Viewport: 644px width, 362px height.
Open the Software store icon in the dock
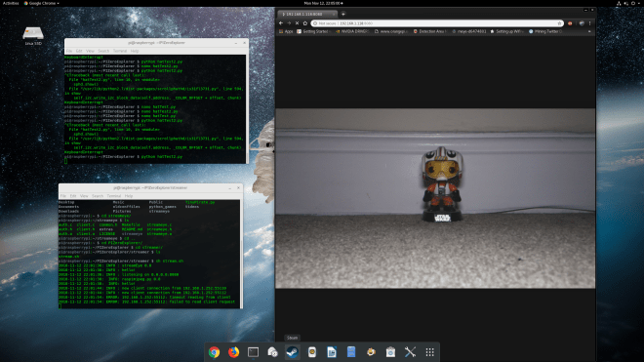[390, 352]
